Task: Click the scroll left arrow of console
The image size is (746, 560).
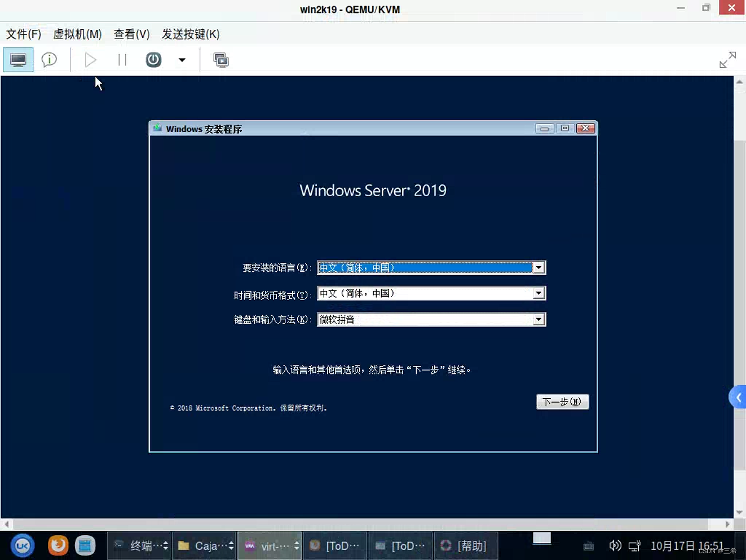Action: tap(6, 524)
